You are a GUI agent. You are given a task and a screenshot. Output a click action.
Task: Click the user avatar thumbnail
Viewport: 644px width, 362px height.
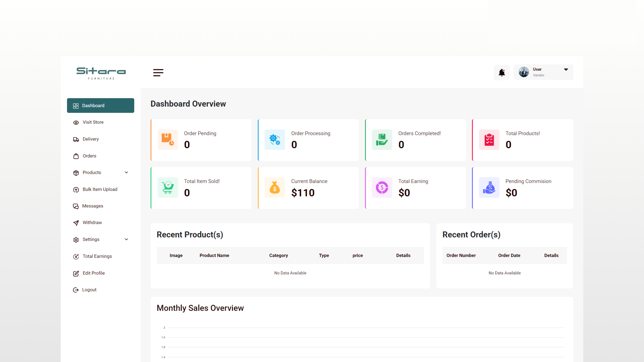pos(523,72)
